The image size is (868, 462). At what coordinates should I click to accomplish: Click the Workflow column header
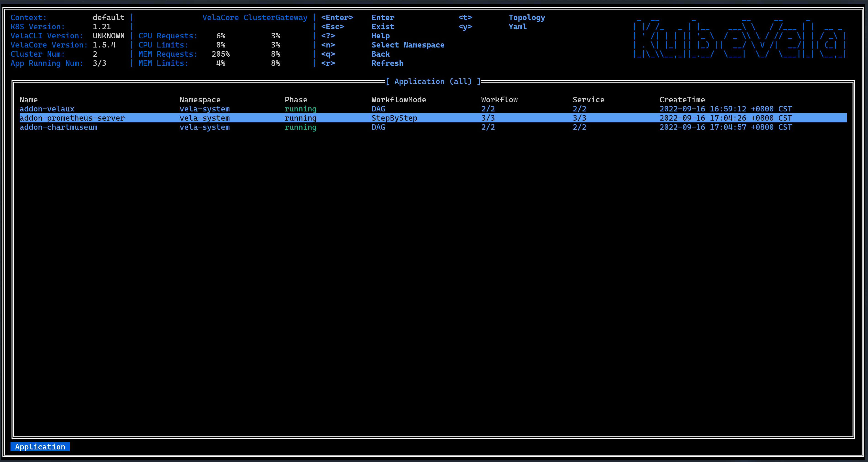click(x=499, y=100)
